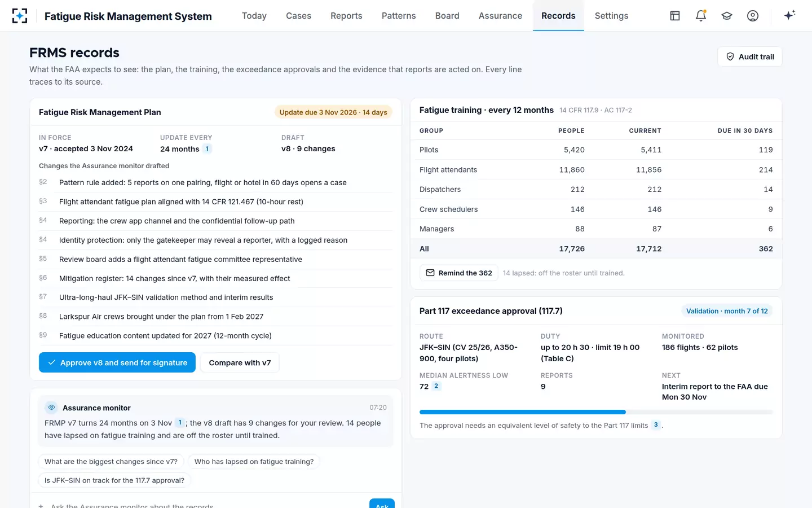Ask what the biggest changes since v7 are
Viewport: 812px width, 508px height.
pos(111,462)
